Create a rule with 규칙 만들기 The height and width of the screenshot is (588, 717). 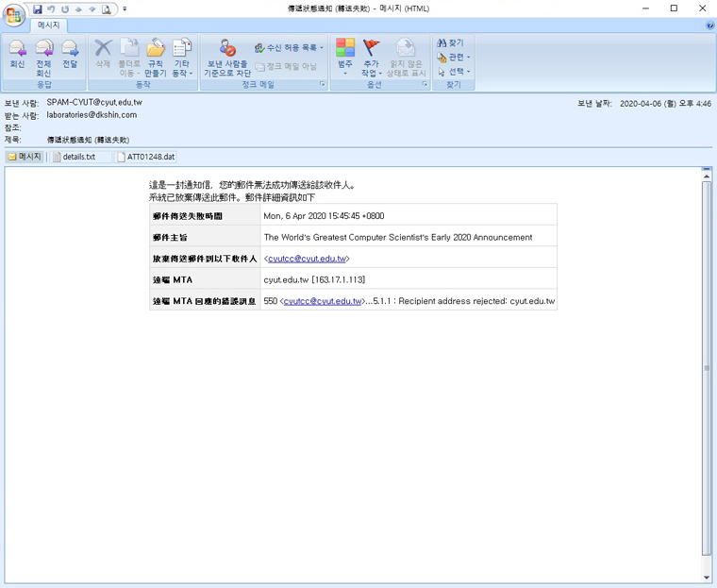click(156, 57)
